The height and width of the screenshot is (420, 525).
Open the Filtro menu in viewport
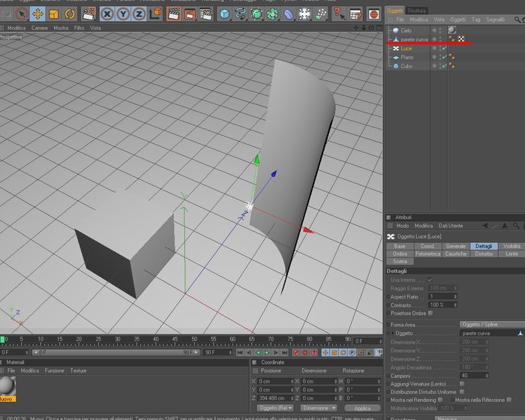coord(79,28)
